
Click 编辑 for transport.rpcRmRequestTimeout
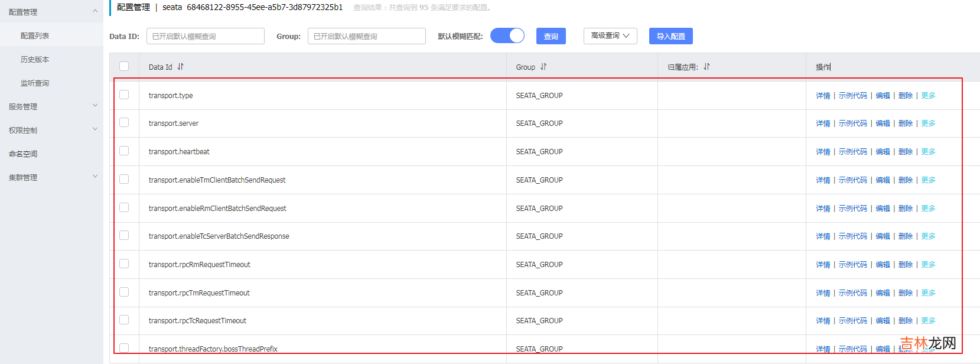(883, 265)
